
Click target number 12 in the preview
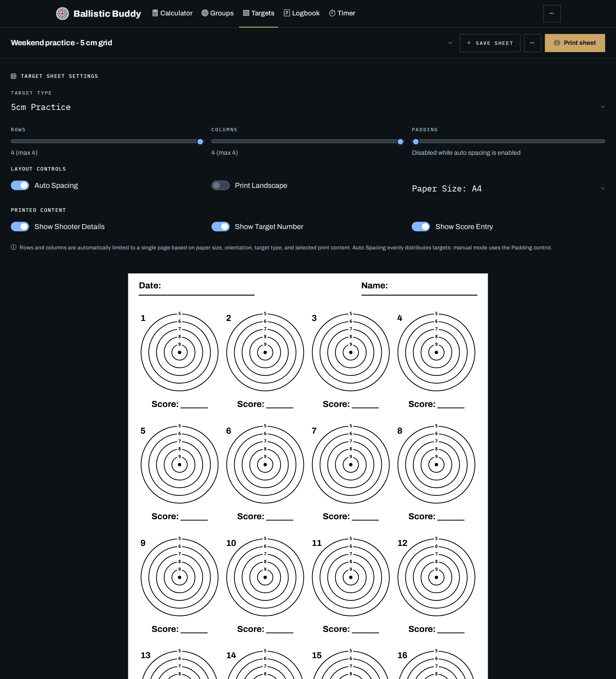402,543
